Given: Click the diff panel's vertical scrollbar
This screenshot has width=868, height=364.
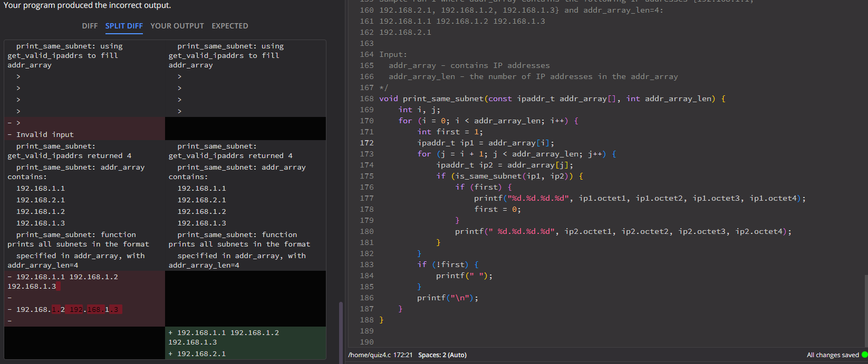Looking at the screenshot, I should [341, 332].
